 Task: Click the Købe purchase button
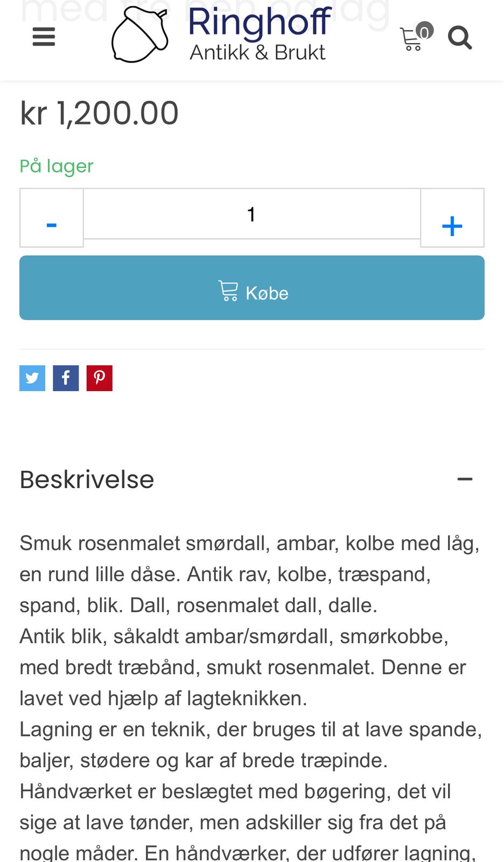click(252, 287)
